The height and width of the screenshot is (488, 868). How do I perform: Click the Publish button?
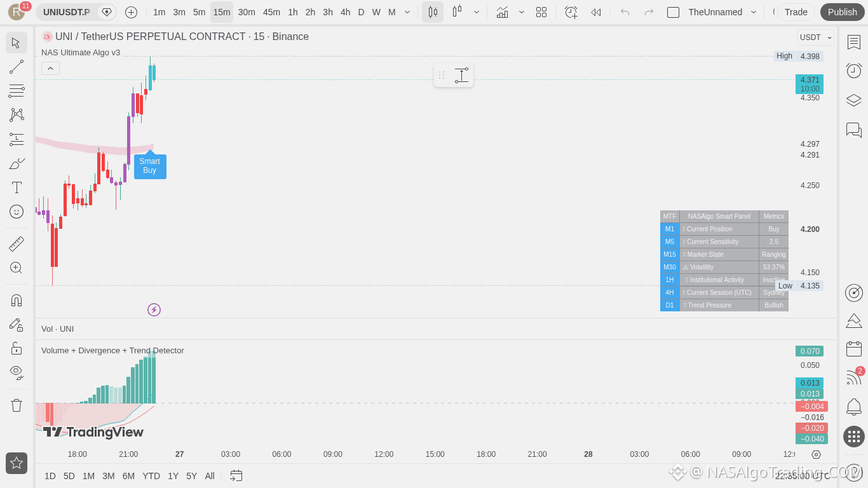coord(843,12)
